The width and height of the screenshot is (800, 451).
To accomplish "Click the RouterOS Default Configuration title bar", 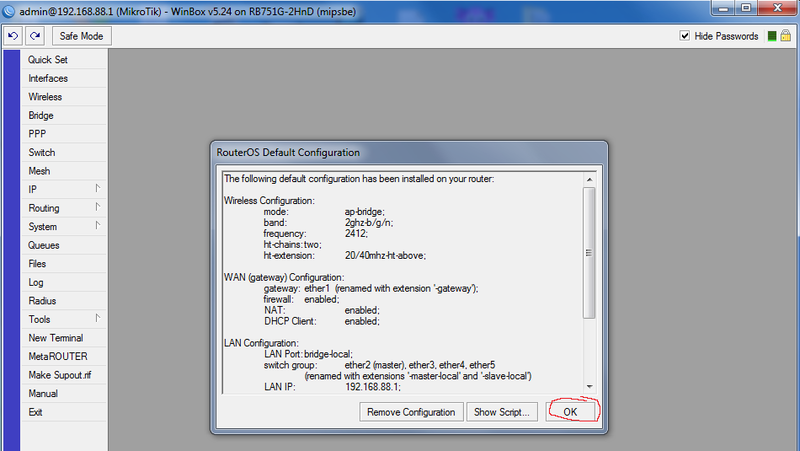I will [x=409, y=153].
